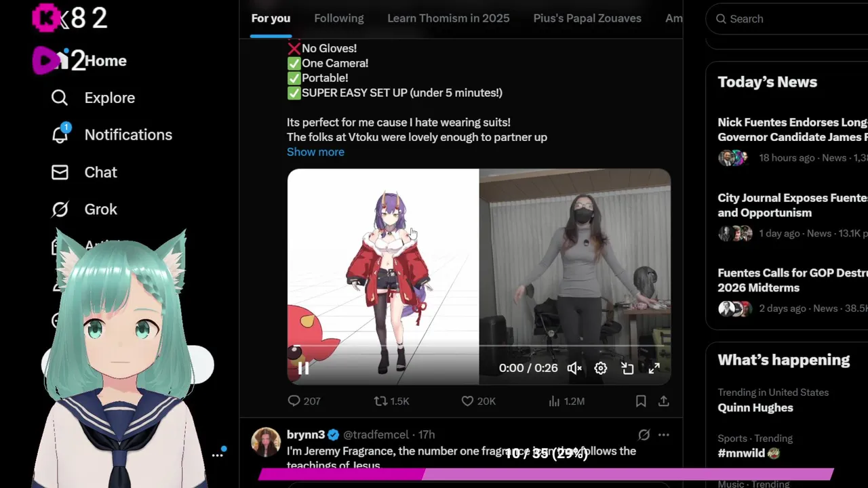868x488 pixels.
Task: Expand the post with Show more
Action: coord(315,152)
